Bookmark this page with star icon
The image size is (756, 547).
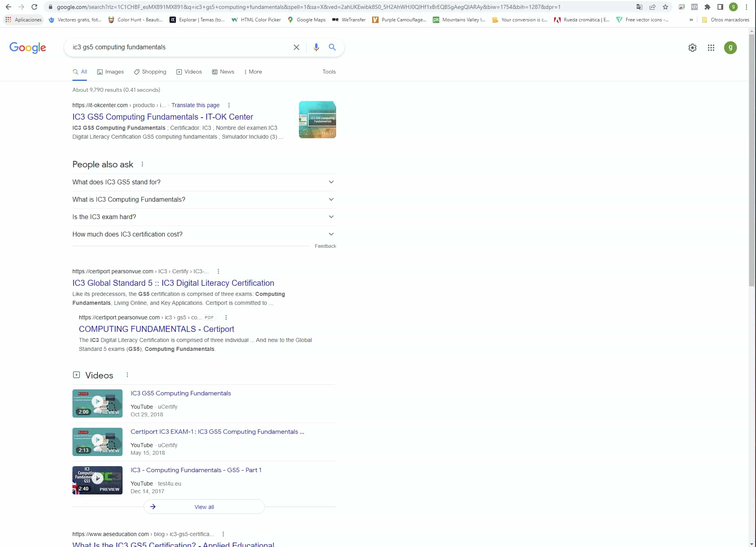tap(665, 7)
